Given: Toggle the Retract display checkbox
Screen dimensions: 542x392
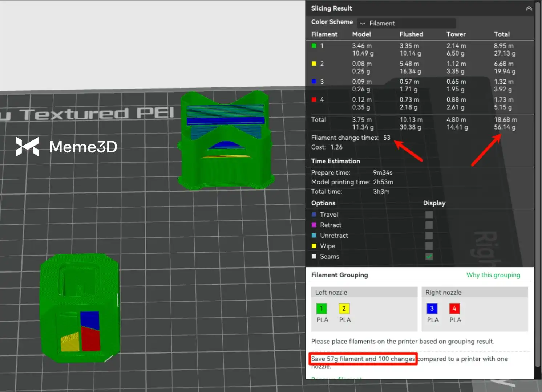Looking at the screenshot, I should pos(429,225).
